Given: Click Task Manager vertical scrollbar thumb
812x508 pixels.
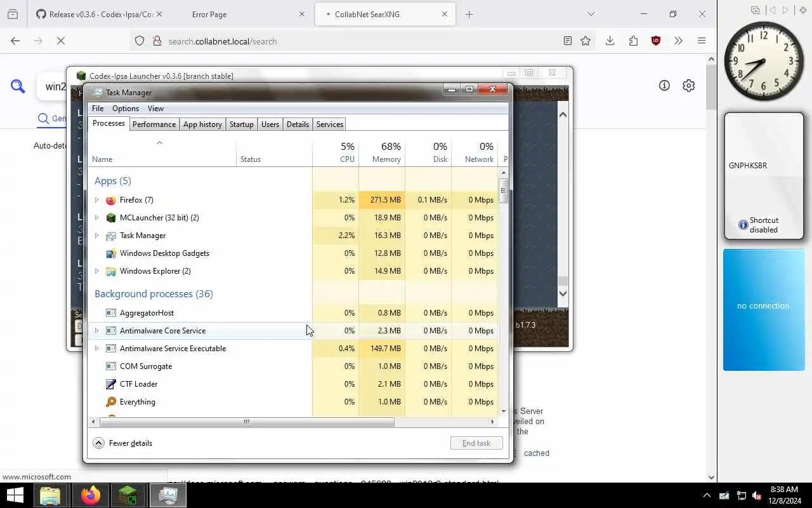Looking at the screenshot, I should pyautogui.click(x=504, y=190).
